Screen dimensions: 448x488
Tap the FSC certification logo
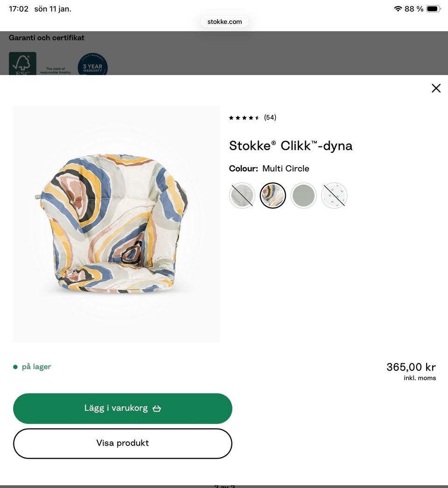point(22,64)
